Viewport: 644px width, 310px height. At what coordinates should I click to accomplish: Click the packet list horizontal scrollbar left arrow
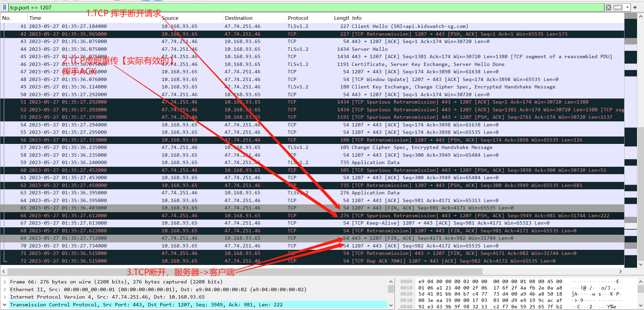pos(4,271)
